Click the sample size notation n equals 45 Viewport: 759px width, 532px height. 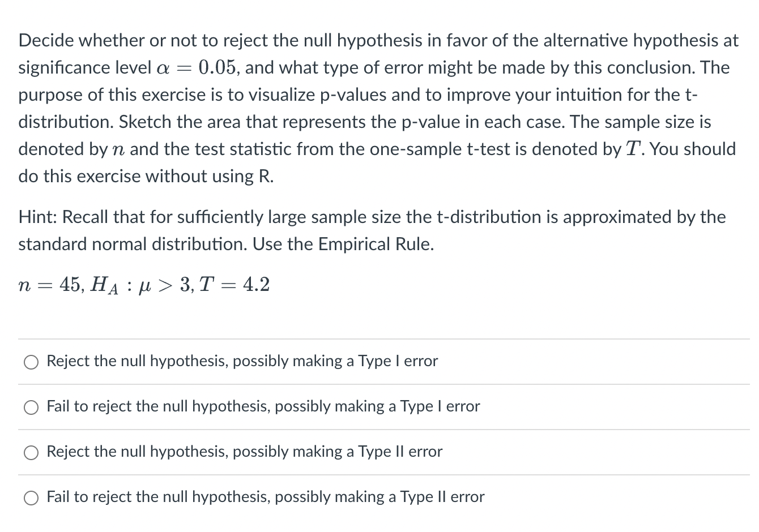tap(45, 285)
